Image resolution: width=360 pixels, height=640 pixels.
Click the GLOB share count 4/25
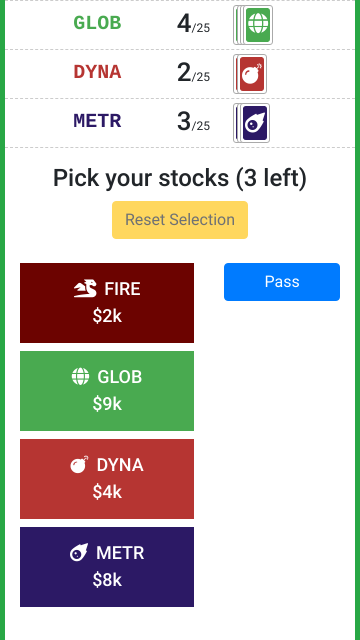tap(193, 24)
